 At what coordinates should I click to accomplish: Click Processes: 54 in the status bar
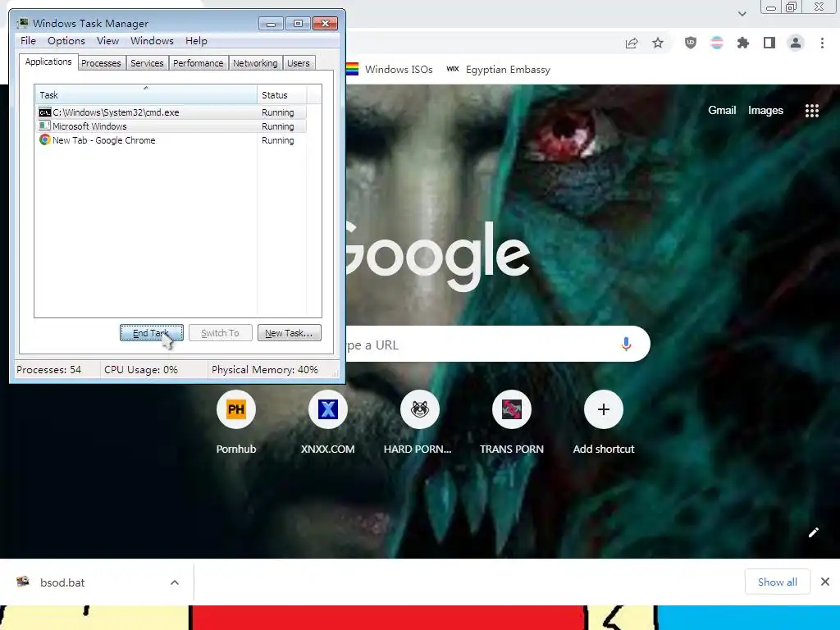(x=48, y=370)
